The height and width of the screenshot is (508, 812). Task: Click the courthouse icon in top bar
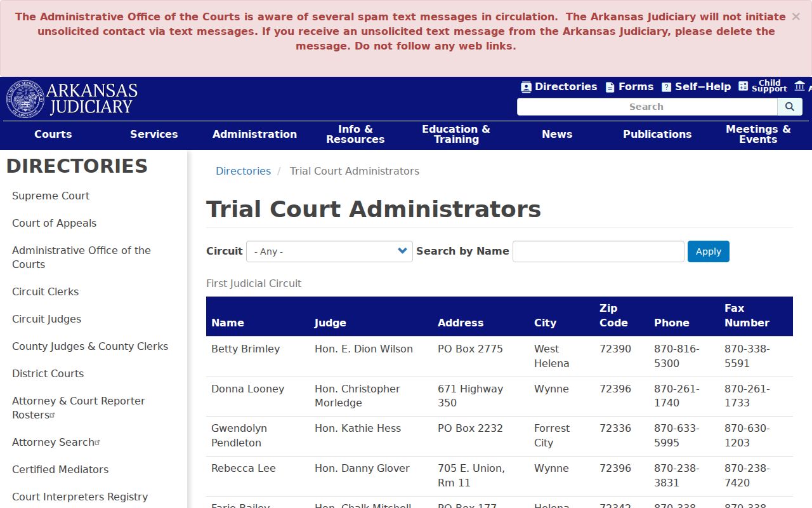pyautogui.click(x=799, y=86)
